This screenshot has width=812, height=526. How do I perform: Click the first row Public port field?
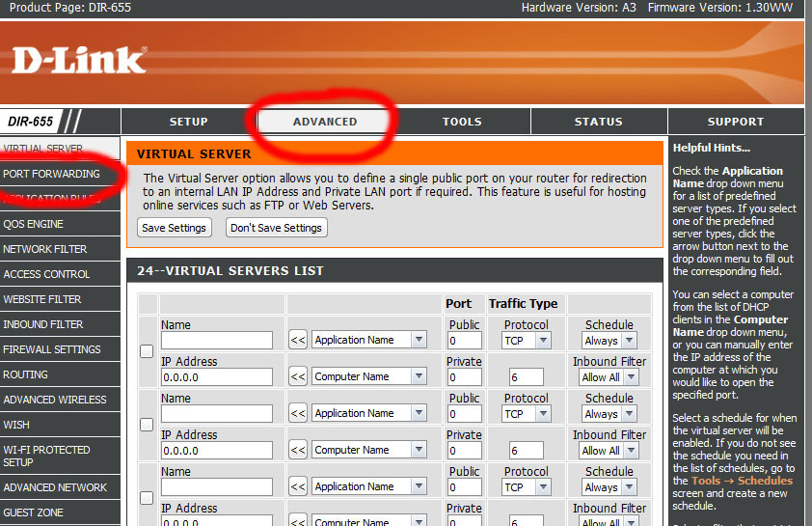[x=465, y=341]
